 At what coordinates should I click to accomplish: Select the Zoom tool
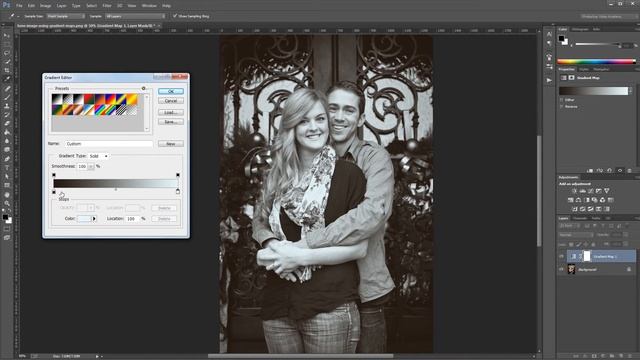pos(7,203)
